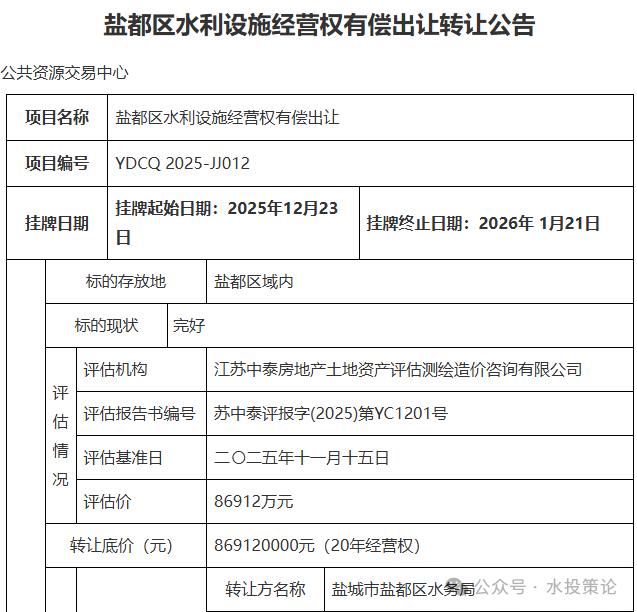
Task: Select the text 公共资源交易中心
Action: click(64, 73)
